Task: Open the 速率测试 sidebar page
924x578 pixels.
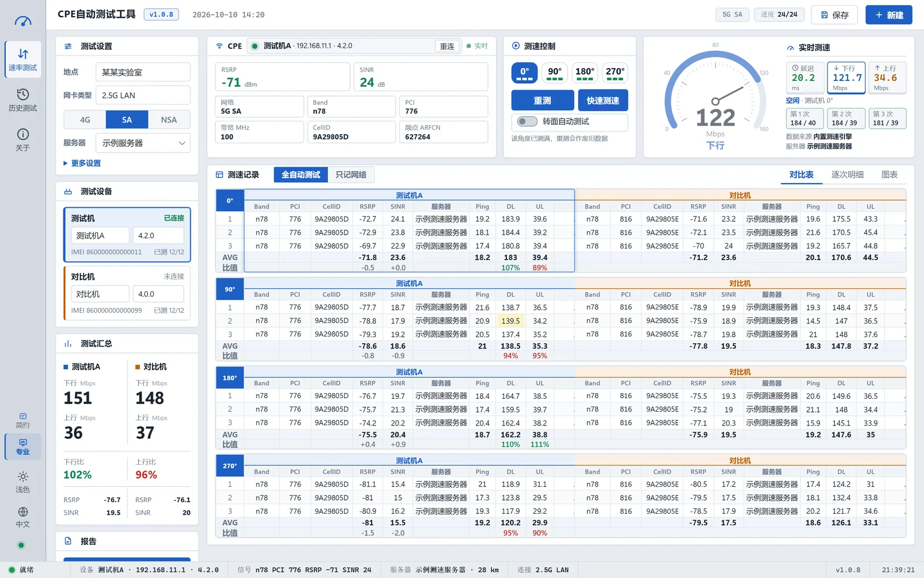Action: click(x=23, y=60)
